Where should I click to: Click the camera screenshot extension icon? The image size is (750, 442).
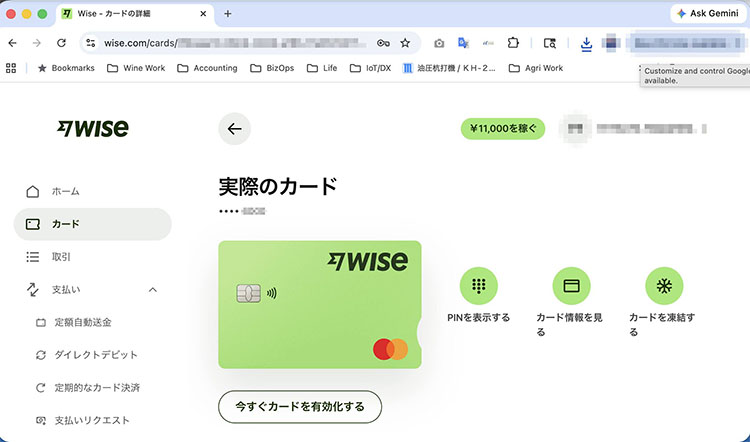[439, 44]
